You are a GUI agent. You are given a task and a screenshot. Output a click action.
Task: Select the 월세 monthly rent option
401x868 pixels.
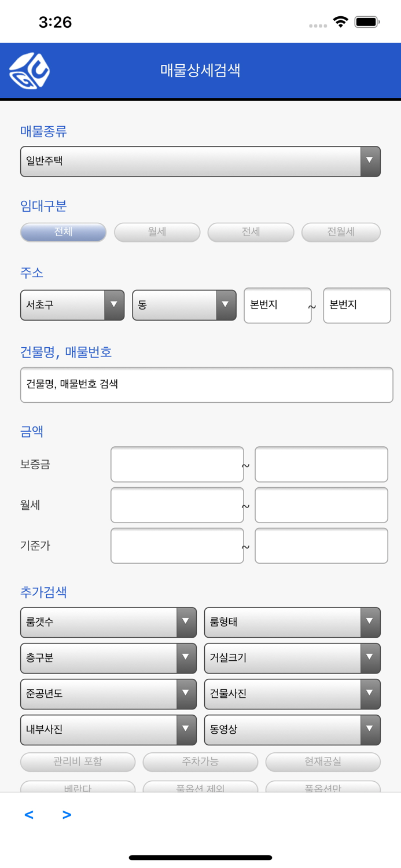pos(157,232)
